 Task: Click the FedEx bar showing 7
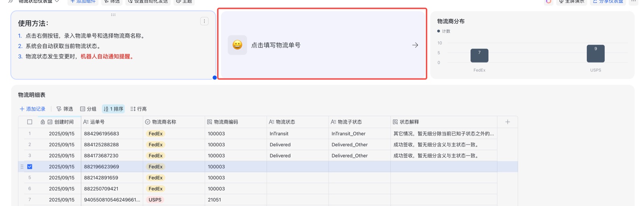click(479, 56)
